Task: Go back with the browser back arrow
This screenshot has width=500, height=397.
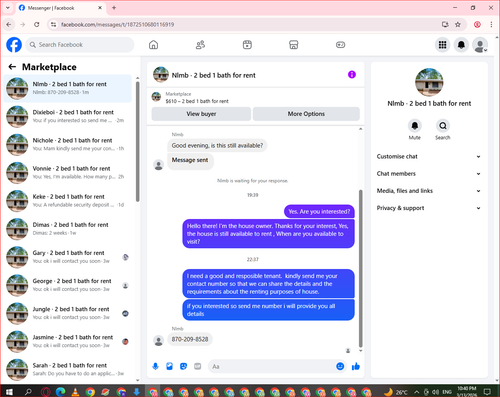Action: [9, 24]
